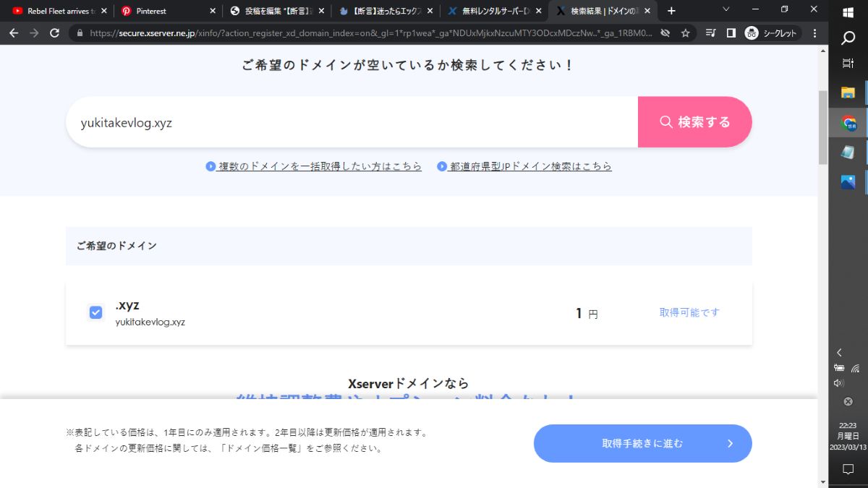868x488 pixels.
Task: Open the incognito シークレット profile button
Action: point(771,33)
